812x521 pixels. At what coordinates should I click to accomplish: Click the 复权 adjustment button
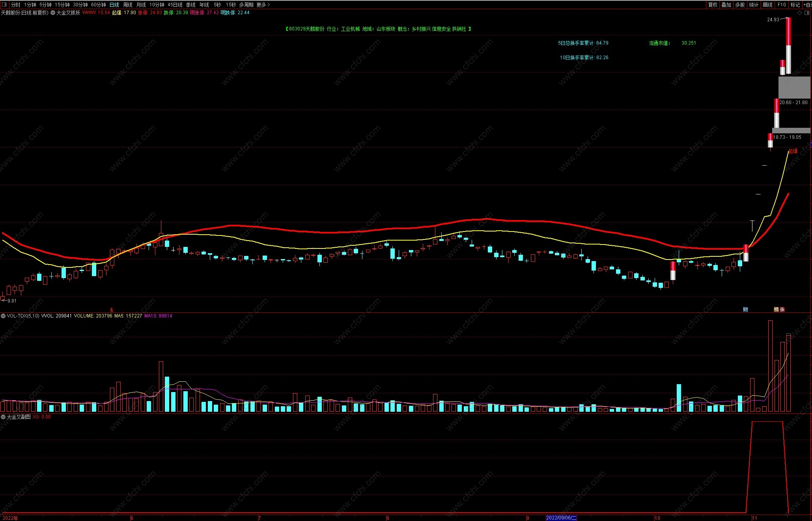(x=713, y=5)
